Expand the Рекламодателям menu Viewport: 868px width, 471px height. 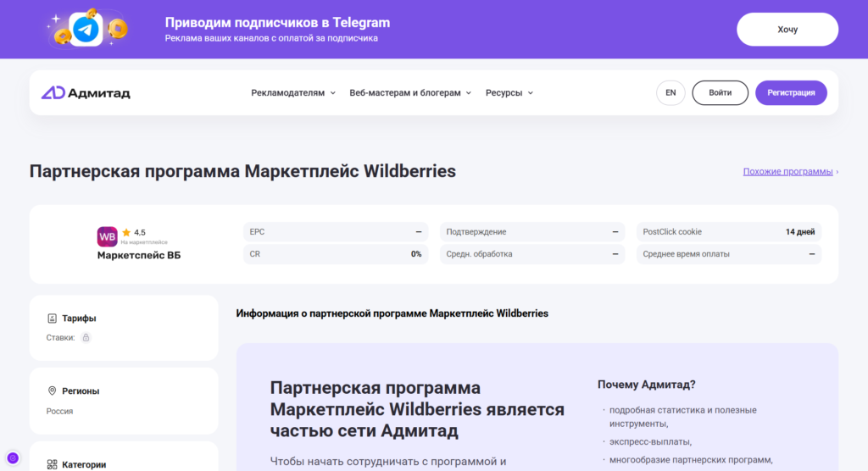tap(293, 93)
